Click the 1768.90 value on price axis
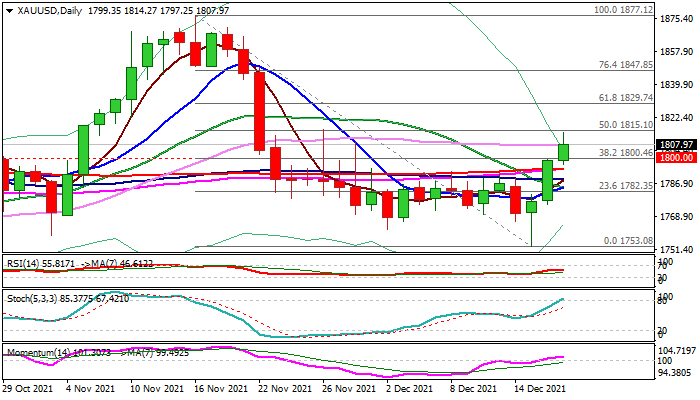This screenshot has height=400, width=700. (x=677, y=217)
